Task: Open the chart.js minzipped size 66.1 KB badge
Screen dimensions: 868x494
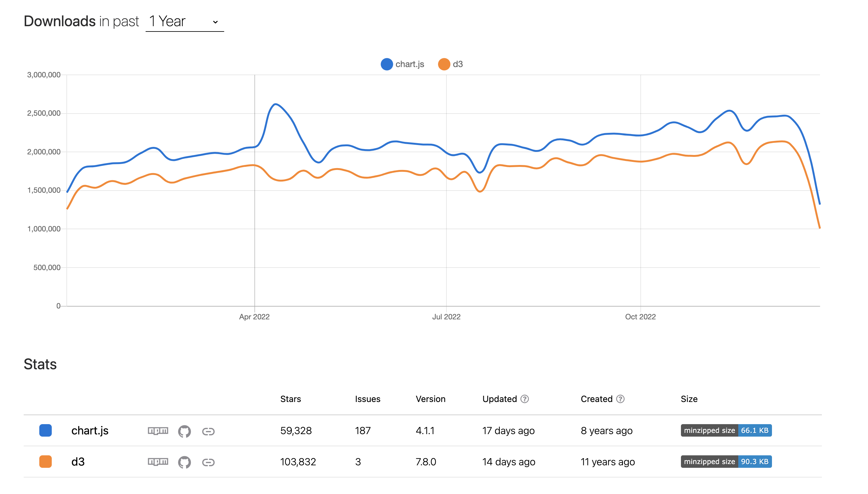Action: (726, 431)
